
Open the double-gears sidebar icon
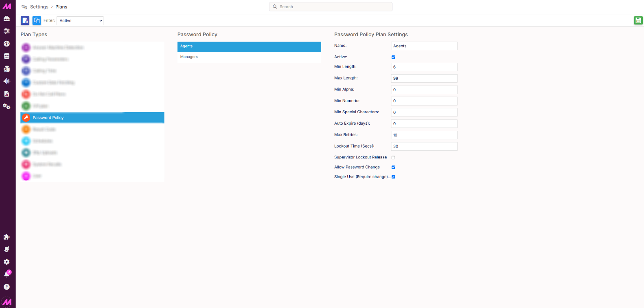(7, 106)
